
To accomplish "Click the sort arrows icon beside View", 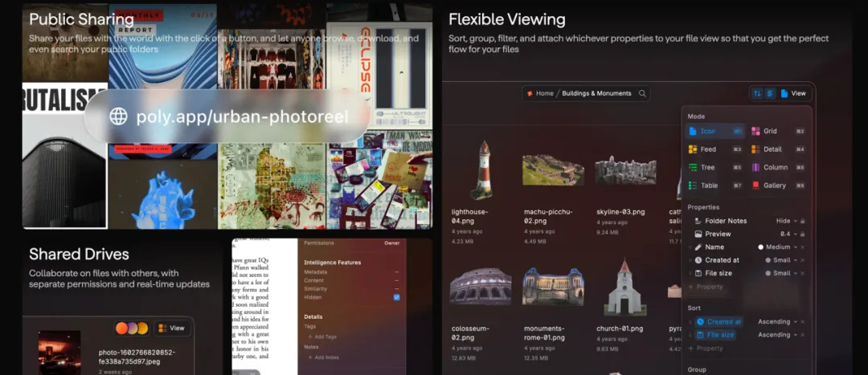I will 757,93.
